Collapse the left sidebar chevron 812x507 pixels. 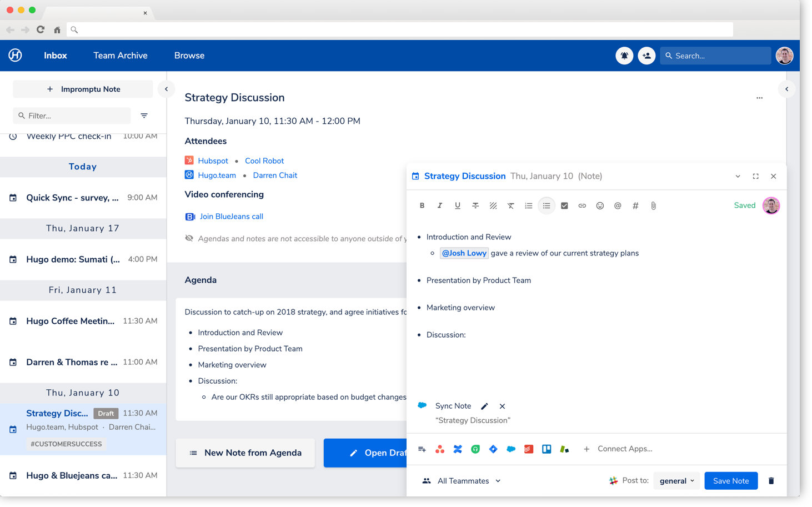click(166, 89)
